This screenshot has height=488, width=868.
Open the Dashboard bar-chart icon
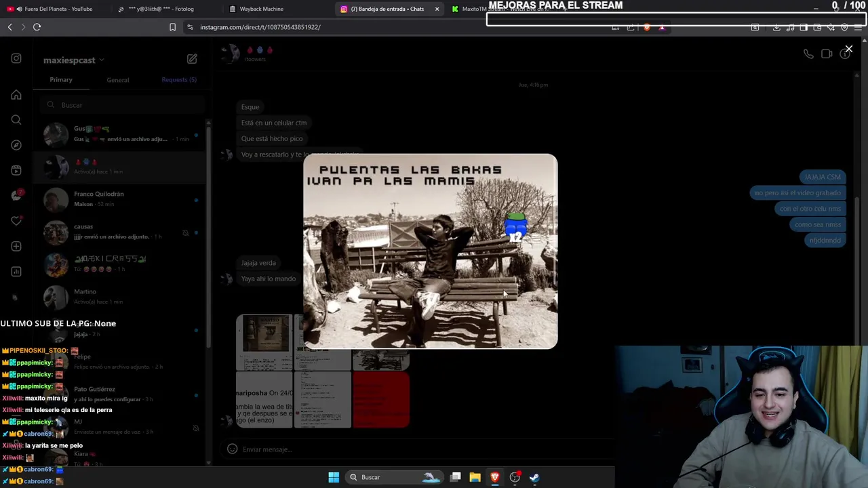[16, 271]
